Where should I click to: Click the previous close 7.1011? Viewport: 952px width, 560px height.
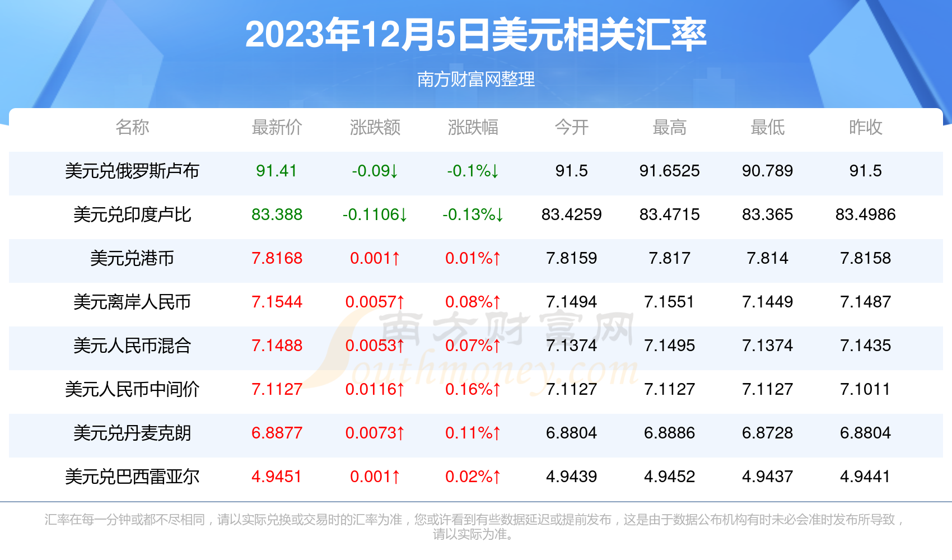click(866, 389)
